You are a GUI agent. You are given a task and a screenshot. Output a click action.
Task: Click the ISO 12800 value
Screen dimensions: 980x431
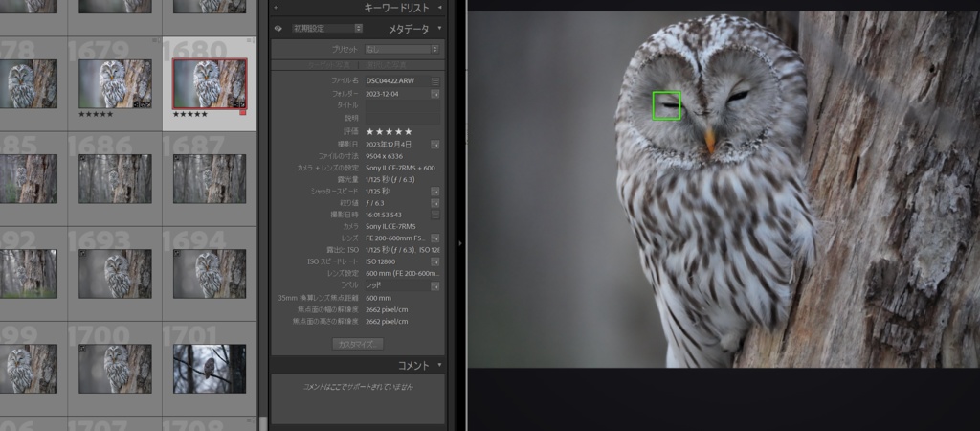point(381,261)
